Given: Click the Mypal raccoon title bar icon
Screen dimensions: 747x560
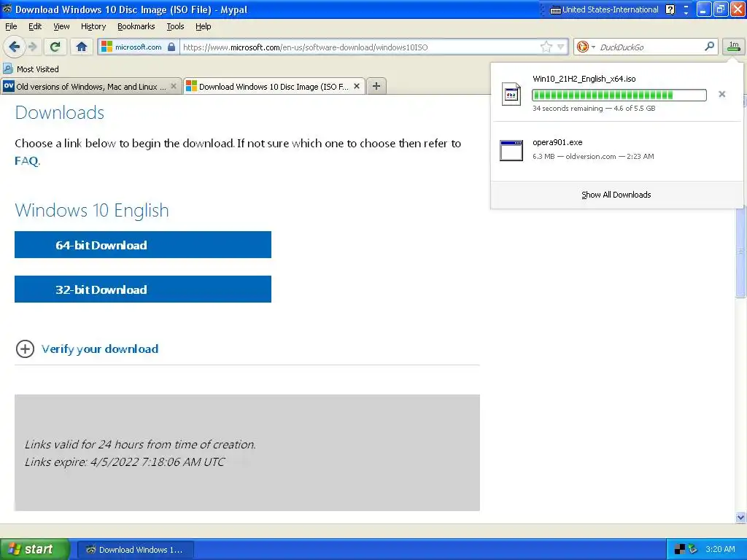Looking at the screenshot, I should (7, 9).
